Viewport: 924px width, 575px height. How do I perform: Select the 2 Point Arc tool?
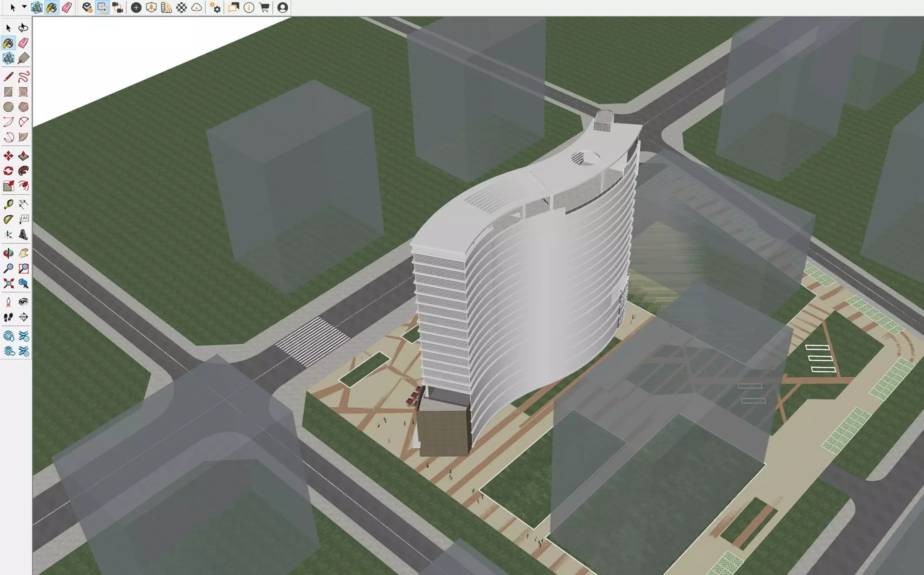point(23,122)
